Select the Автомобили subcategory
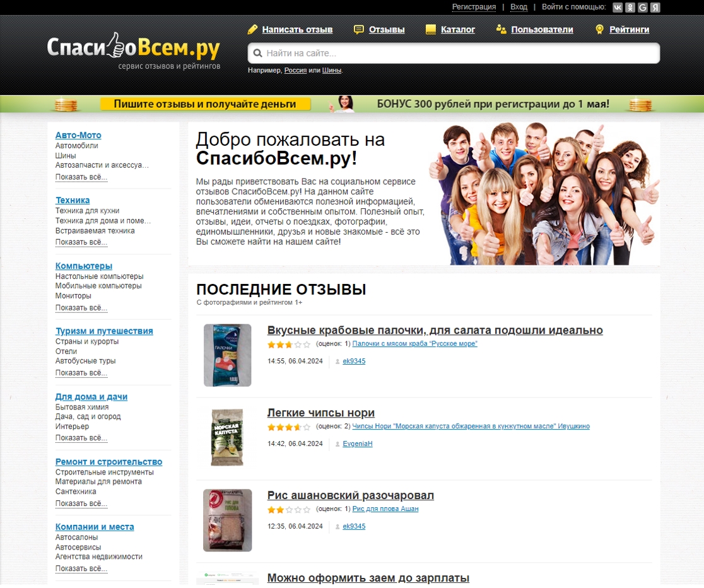The width and height of the screenshot is (704, 588). pyautogui.click(x=76, y=146)
